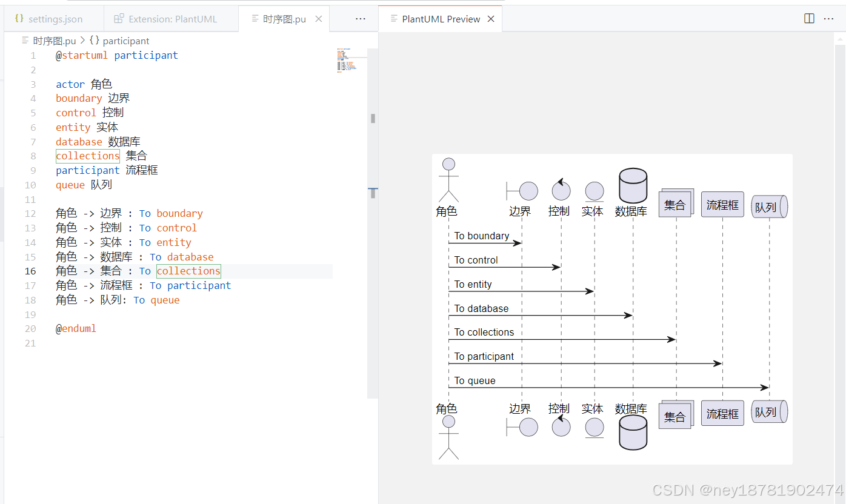Click the database keyword on line 7

[79, 142]
